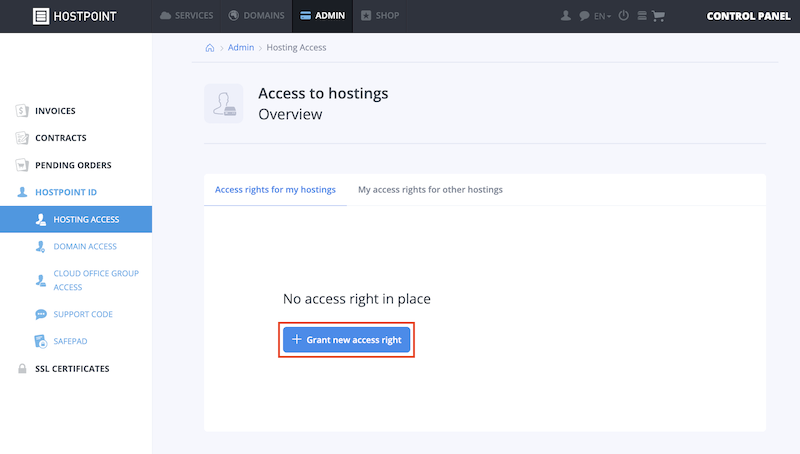
Task: Click the Contracts document icon
Action: (22, 138)
